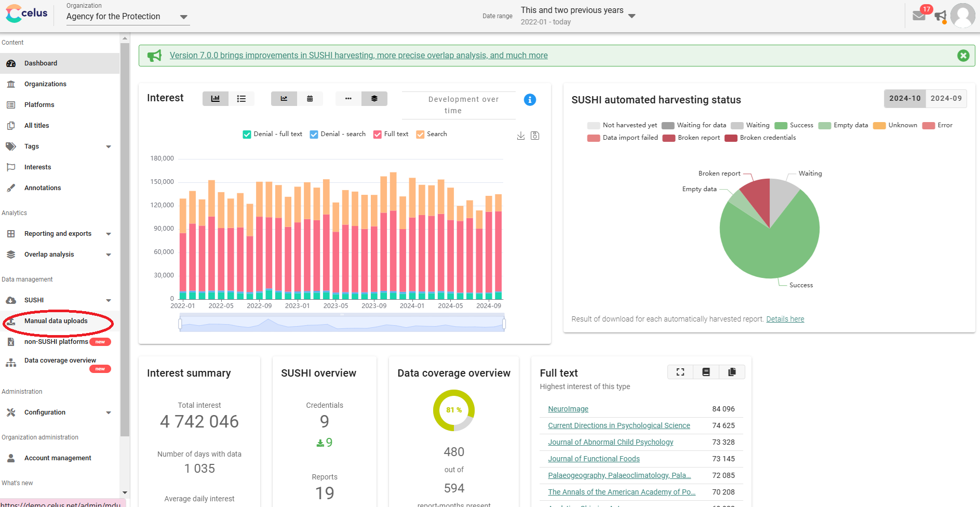The height and width of the screenshot is (507, 980).
Task: Select the stacked layers icon in Interest
Action: (374, 99)
